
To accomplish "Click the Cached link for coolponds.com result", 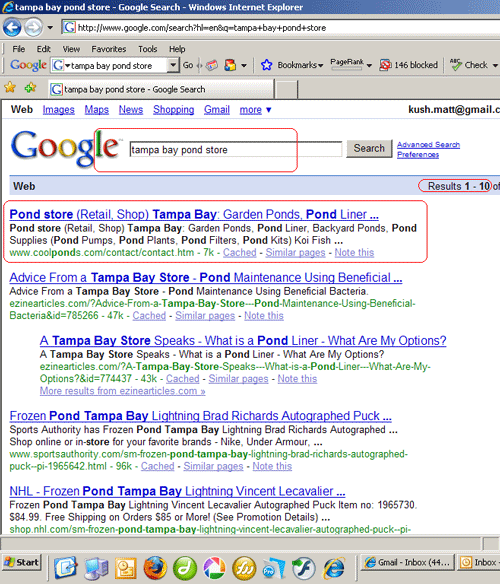I will pos(240,253).
